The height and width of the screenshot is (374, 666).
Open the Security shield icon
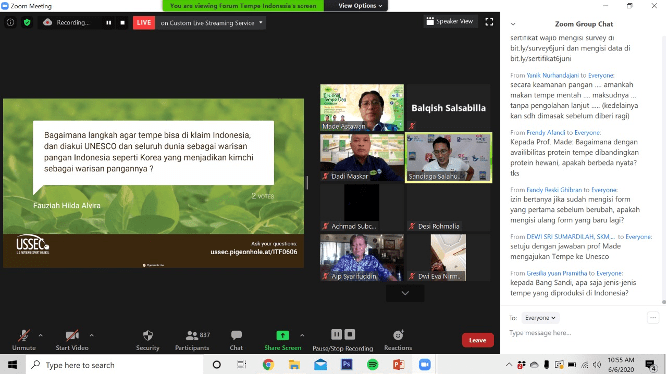pyautogui.click(x=147, y=336)
